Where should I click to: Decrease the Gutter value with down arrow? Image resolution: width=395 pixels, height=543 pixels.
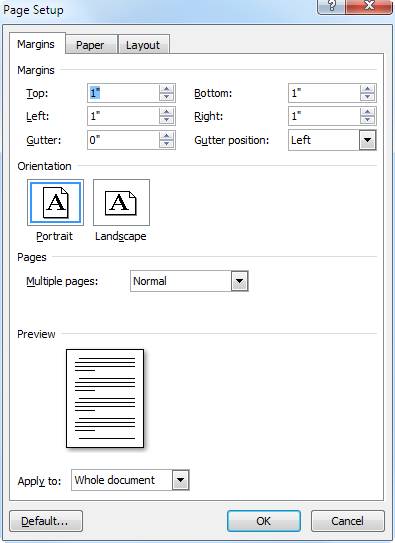167,144
